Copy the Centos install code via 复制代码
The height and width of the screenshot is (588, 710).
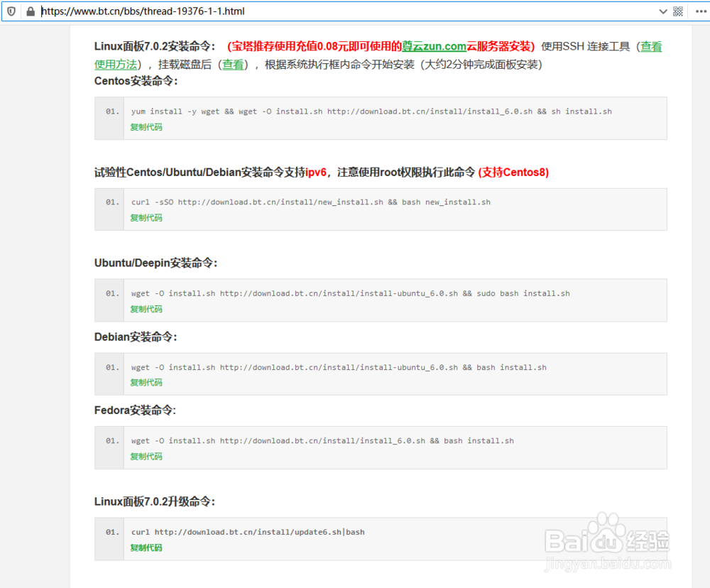(146, 127)
